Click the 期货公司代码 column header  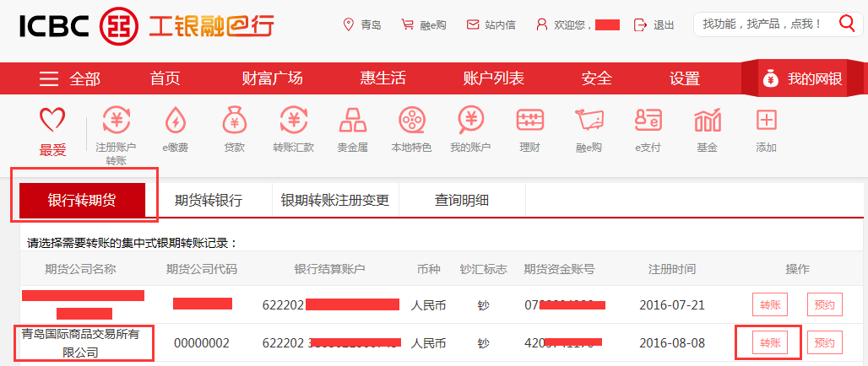point(202,269)
